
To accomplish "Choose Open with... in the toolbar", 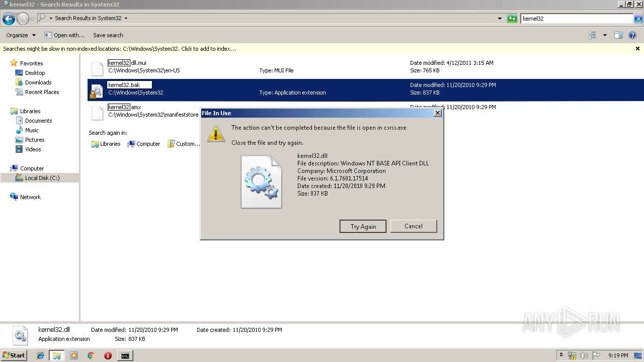I will point(64,35).
